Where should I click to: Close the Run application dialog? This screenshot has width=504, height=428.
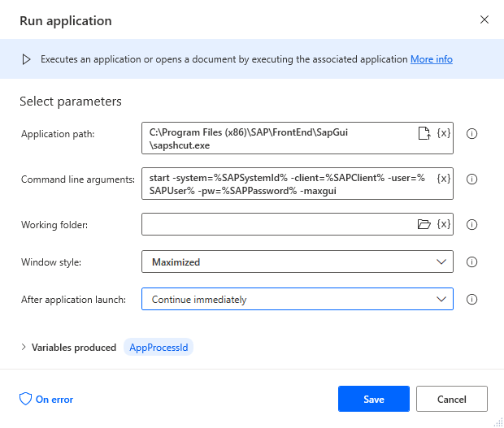[x=484, y=19]
